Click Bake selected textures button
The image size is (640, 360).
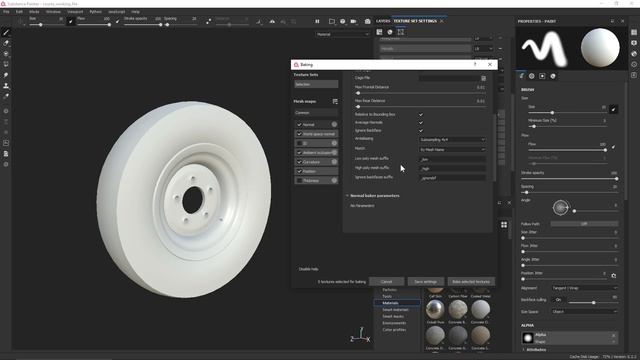pos(471,282)
